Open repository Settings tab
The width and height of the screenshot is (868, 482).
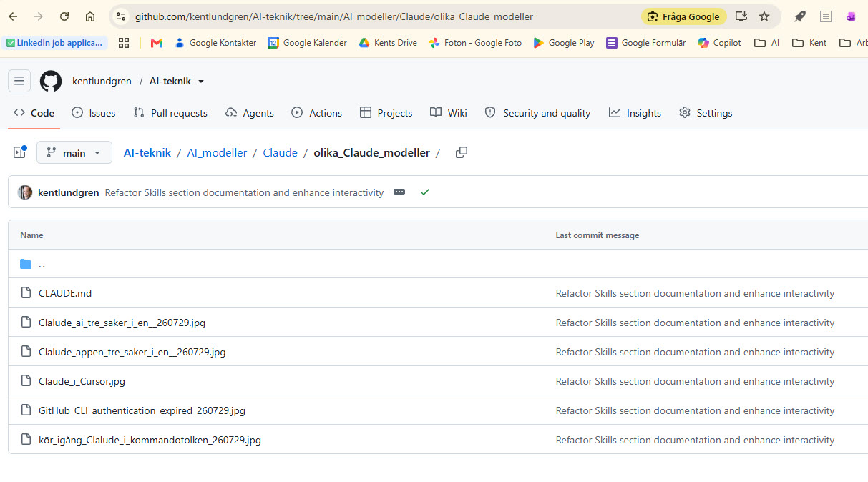(x=706, y=113)
